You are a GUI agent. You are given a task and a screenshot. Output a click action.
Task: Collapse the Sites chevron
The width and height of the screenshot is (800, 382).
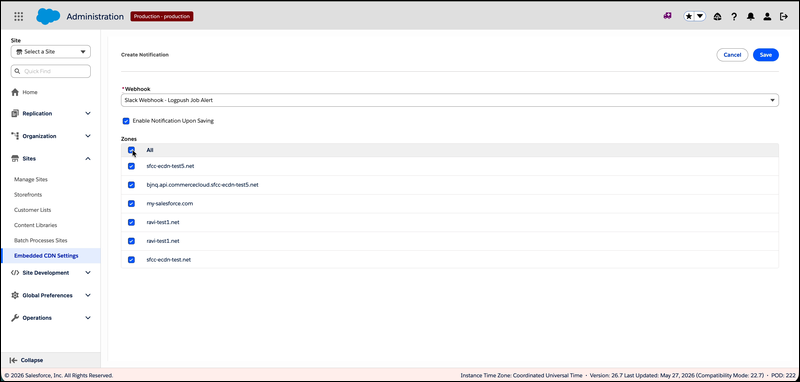click(x=88, y=159)
